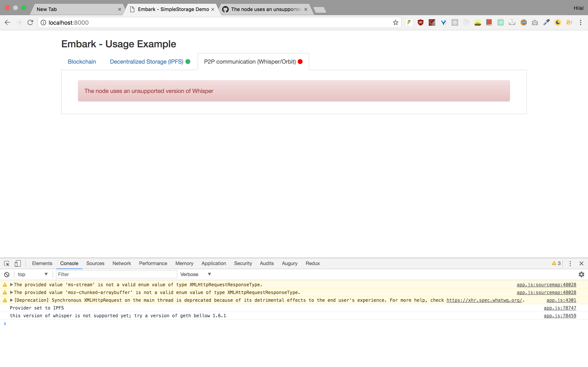Select the inspect element cursor in DevTools
This screenshot has width=588, height=367.
tap(7, 263)
